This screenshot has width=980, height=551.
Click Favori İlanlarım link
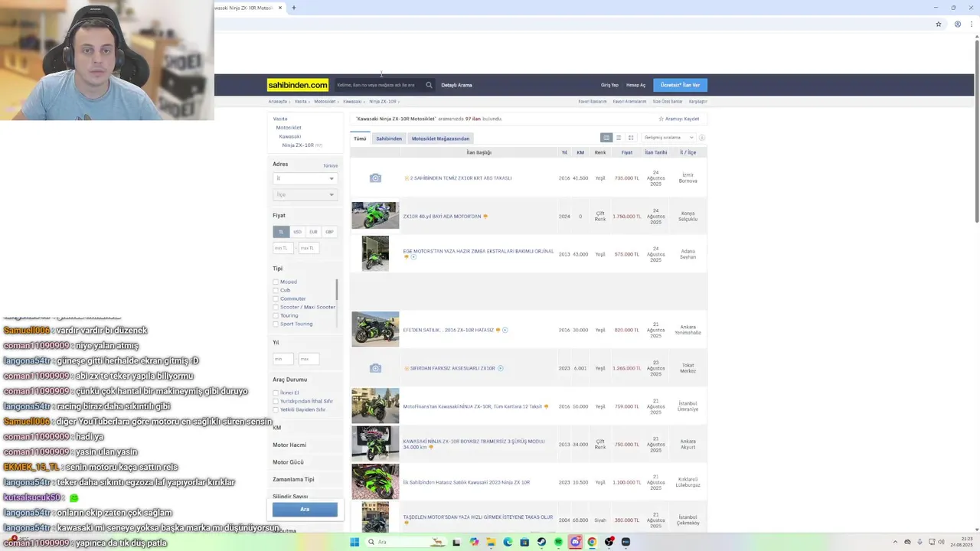pyautogui.click(x=593, y=101)
